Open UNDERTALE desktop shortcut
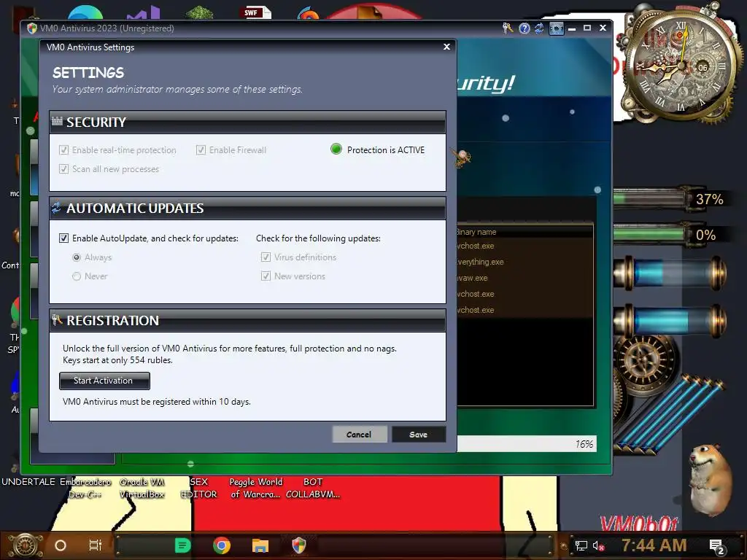Screen dimensions: 747x560 click(28, 482)
